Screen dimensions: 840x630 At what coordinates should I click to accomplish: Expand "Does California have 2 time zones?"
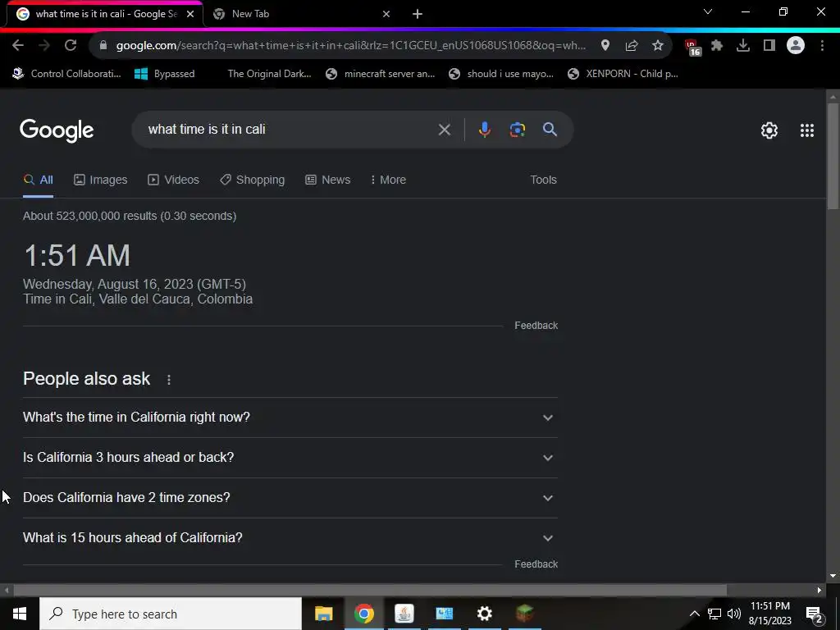click(290, 498)
